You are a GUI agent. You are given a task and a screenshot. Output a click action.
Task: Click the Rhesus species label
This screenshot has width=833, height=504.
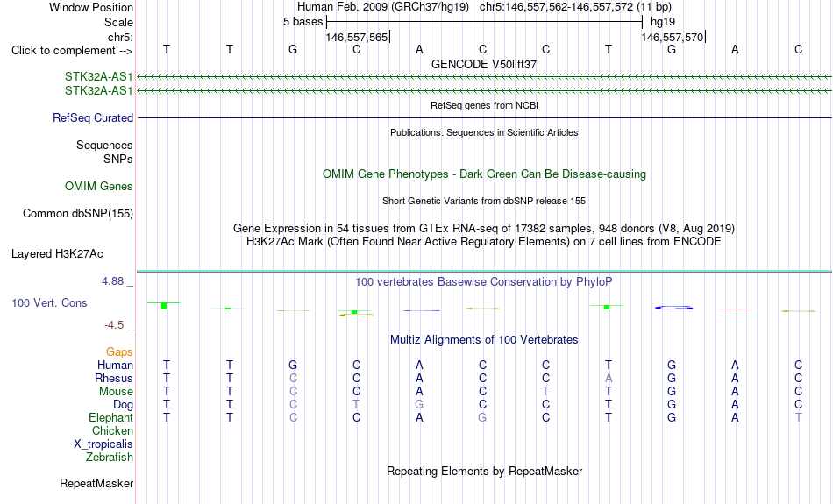pyautogui.click(x=114, y=378)
